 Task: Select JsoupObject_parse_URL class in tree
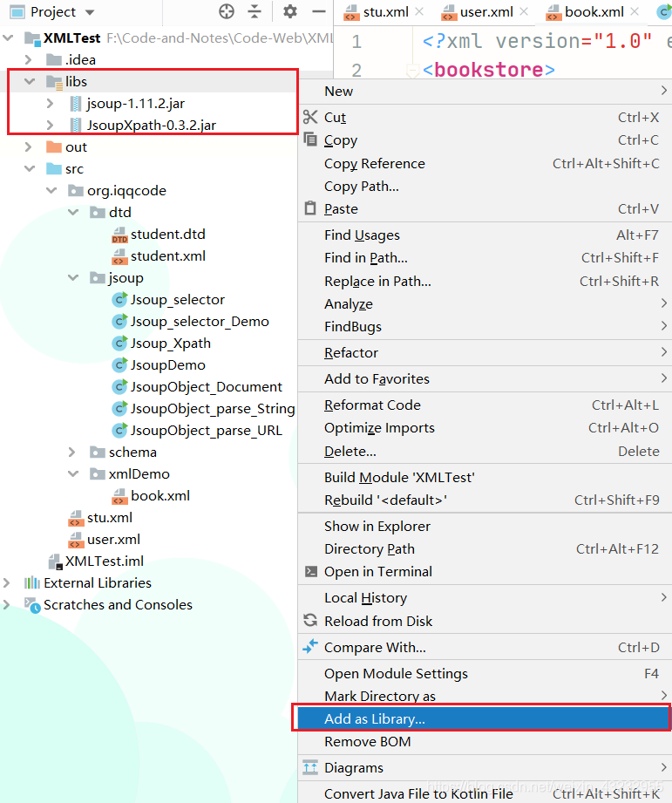click(207, 431)
